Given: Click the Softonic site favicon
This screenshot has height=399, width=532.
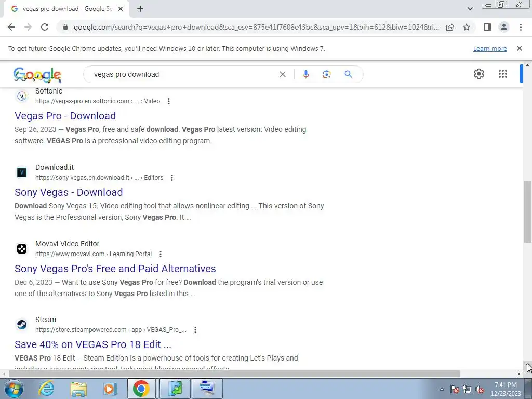Looking at the screenshot, I should pyautogui.click(x=22, y=96).
